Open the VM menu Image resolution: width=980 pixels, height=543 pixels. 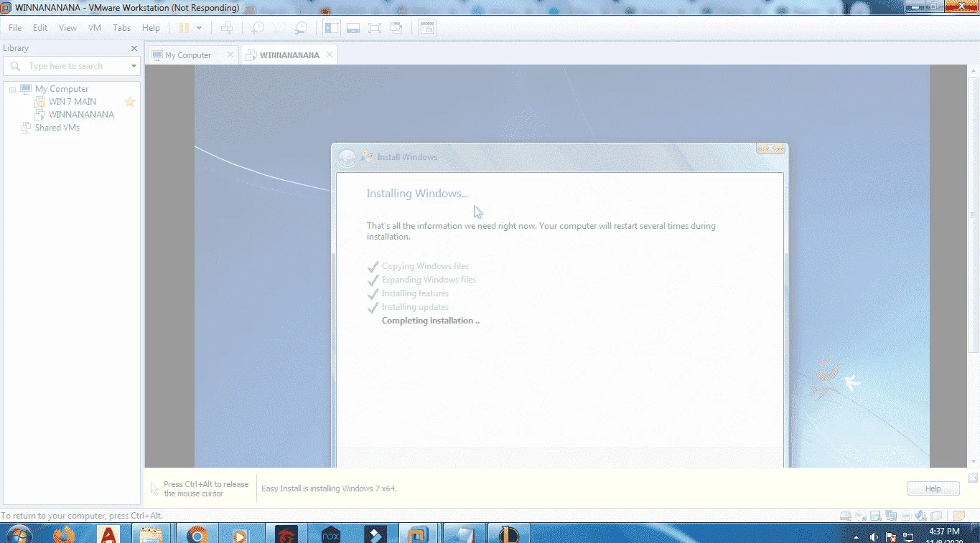(x=95, y=28)
